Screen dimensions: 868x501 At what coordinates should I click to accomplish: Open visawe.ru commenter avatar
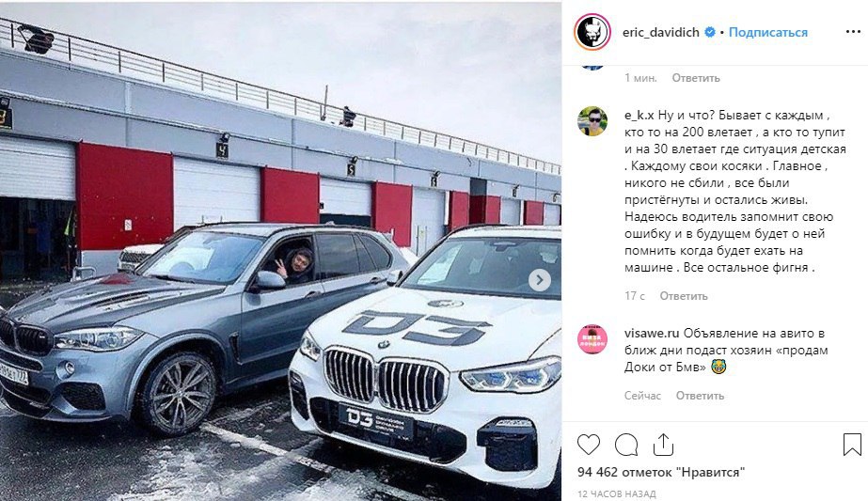pyautogui.click(x=592, y=338)
